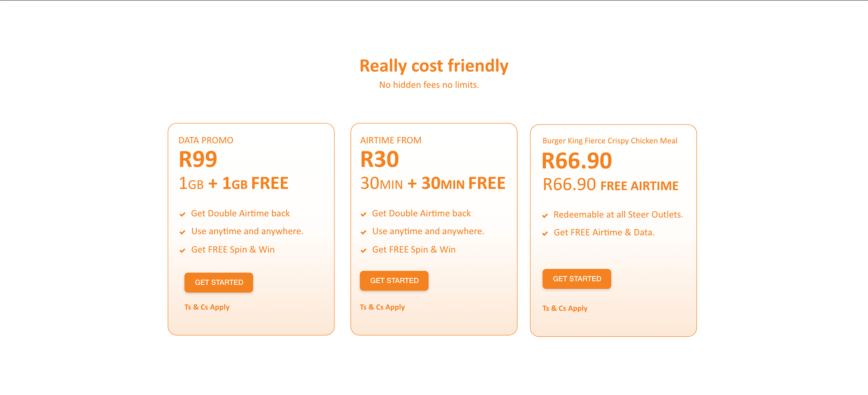Click GET STARTED on Data Promo card
The width and height of the screenshot is (868, 395).
coord(219,282)
